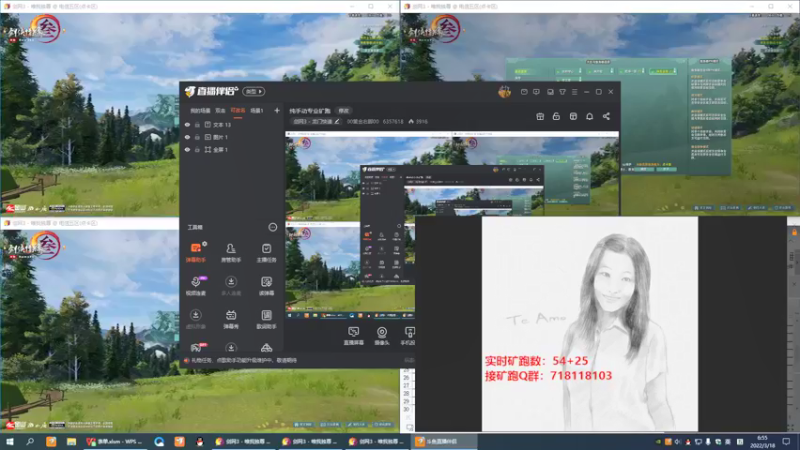Open the QQ penguin taskbar icon
The height and width of the screenshot is (450, 800).
[x=199, y=441]
